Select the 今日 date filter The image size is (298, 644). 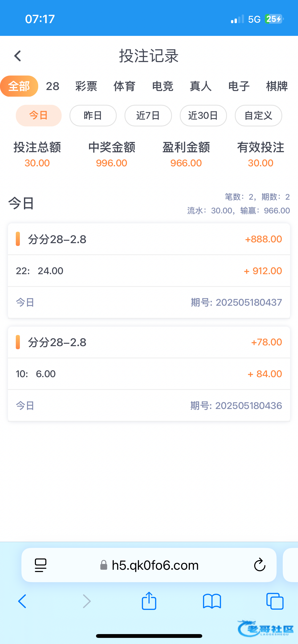(38, 115)
